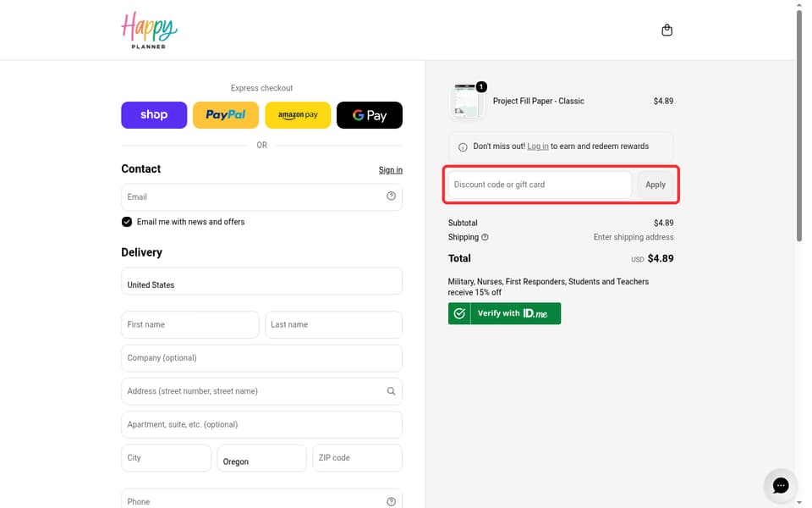Pay with Google Pay button

pos(370,115)
